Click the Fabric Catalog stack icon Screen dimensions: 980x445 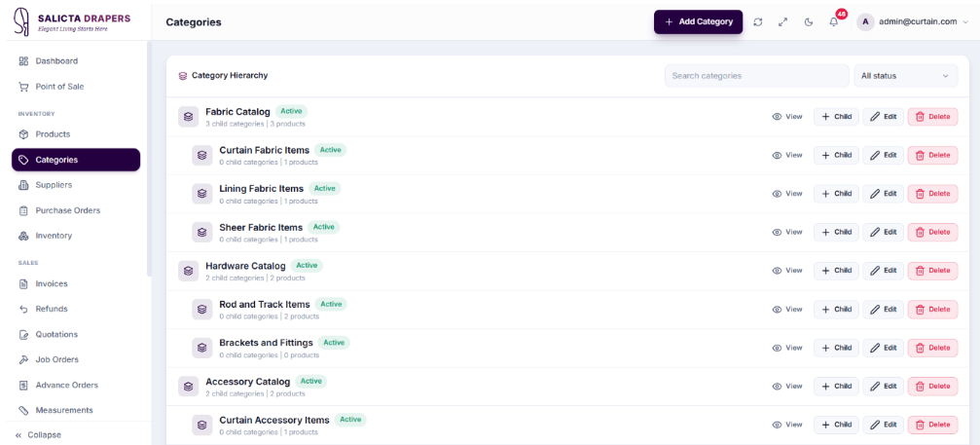pos(188,116)
